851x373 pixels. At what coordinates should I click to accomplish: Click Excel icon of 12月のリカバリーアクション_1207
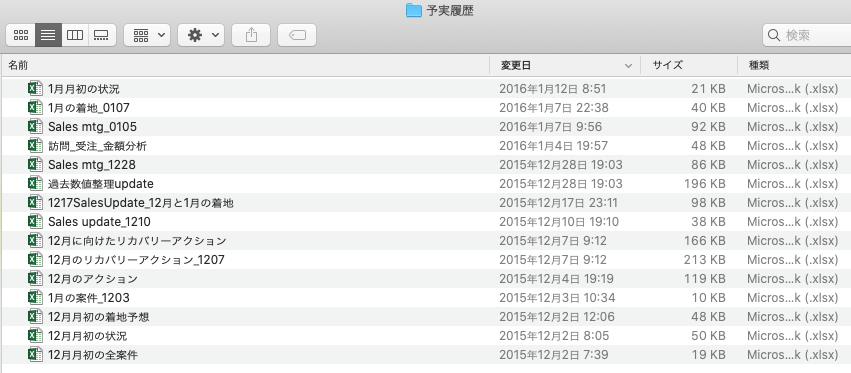tap(35, 260)
